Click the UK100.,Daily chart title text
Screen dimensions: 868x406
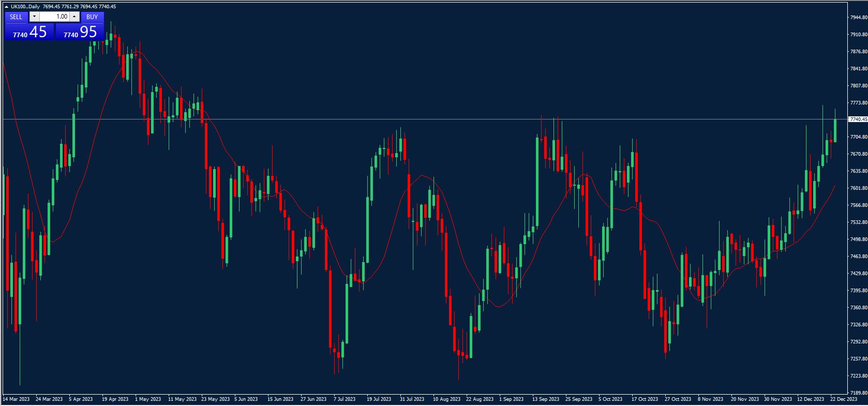point(25,7)
